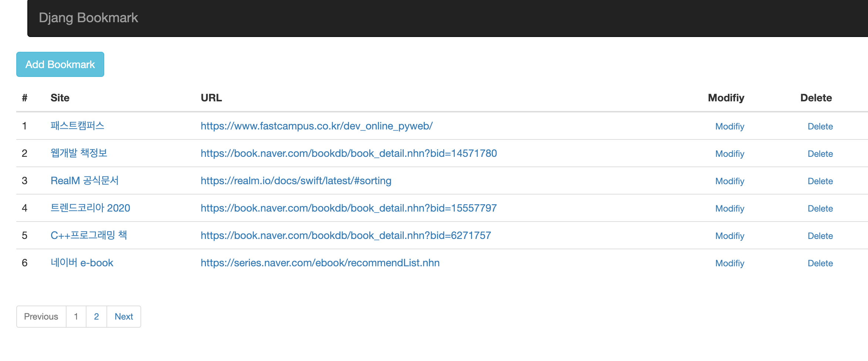Open the RealM 공식문서 site link
This screenshot has width=868, height=361.
point(85,180)
